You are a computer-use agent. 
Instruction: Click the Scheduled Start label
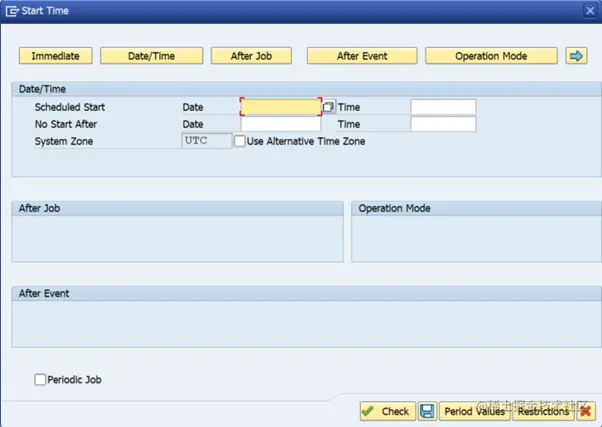click(70, 107)
